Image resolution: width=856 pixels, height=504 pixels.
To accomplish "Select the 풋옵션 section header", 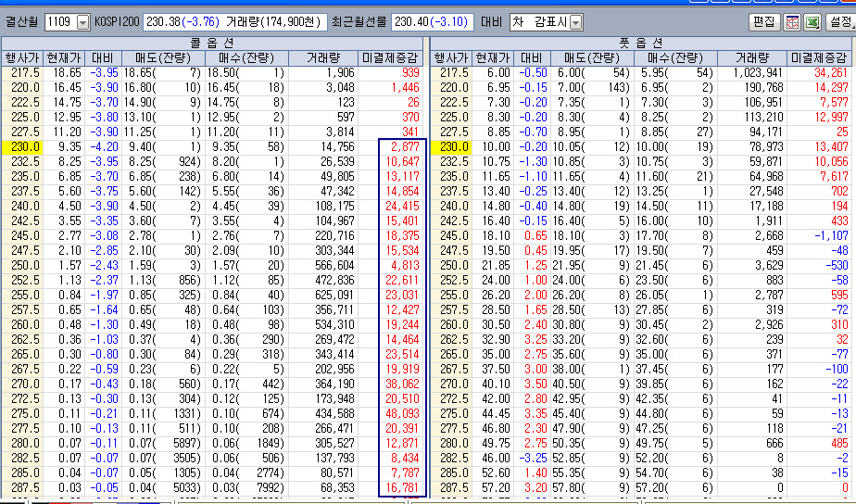I will click(x=641, y=44).
